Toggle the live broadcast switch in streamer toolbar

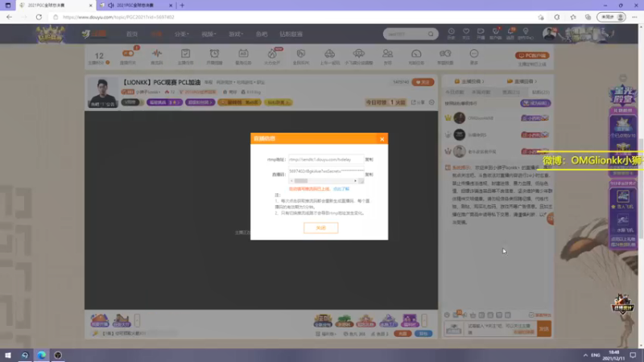[128, 53]
